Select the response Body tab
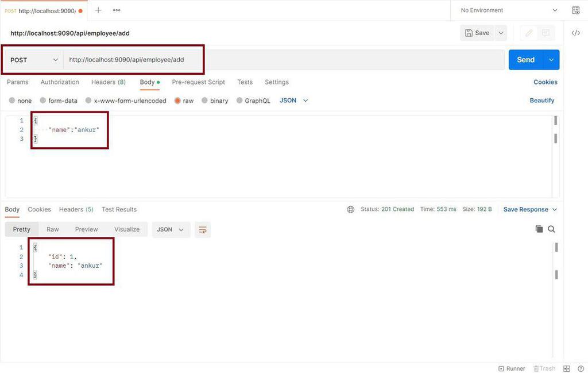Viewport: 588px width, 373px height. [12, 209]
